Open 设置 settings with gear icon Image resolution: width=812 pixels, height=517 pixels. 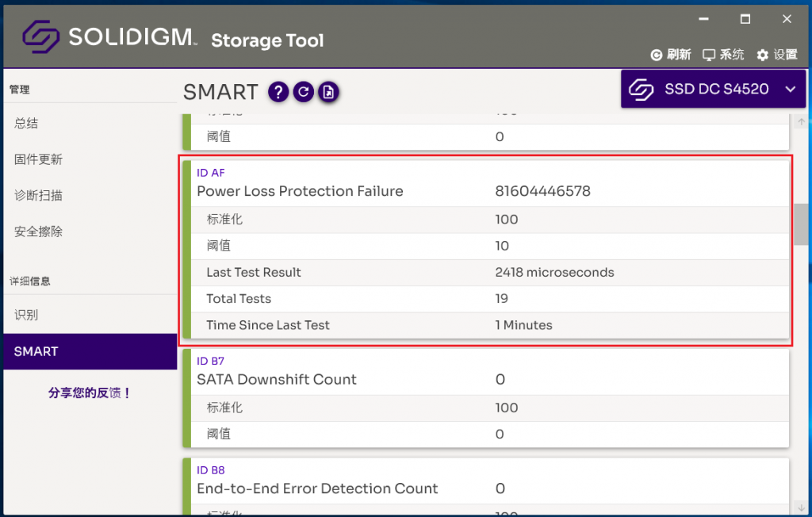(777, 55)
